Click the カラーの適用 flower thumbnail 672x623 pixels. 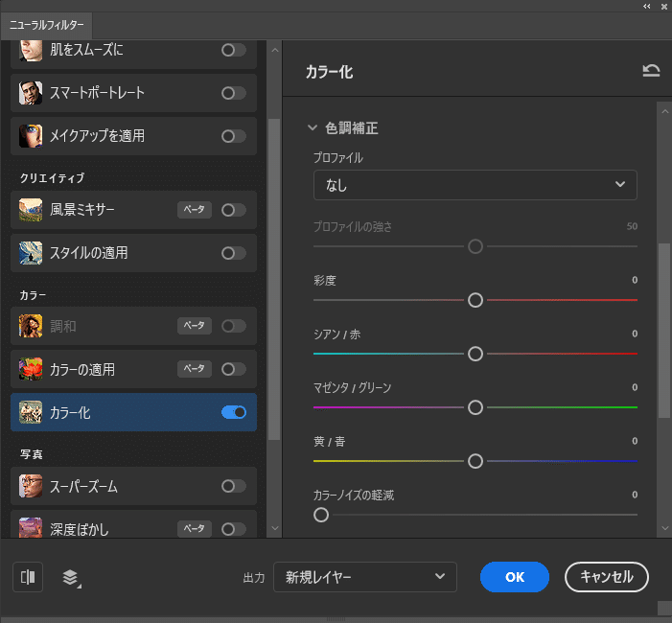[31, 369]
